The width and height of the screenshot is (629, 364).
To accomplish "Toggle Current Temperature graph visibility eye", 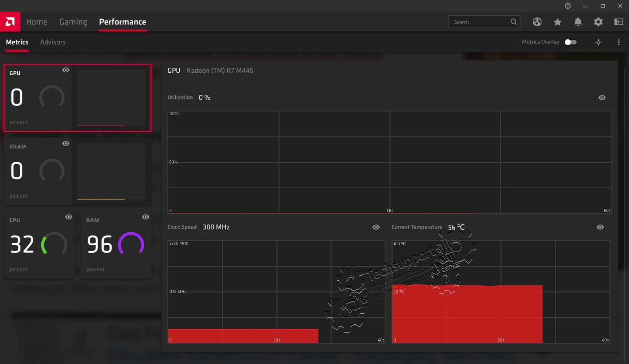I will point(600,227).
